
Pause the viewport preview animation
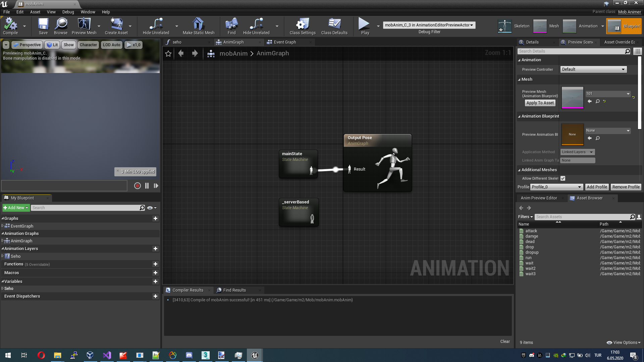tap(147, 186)
